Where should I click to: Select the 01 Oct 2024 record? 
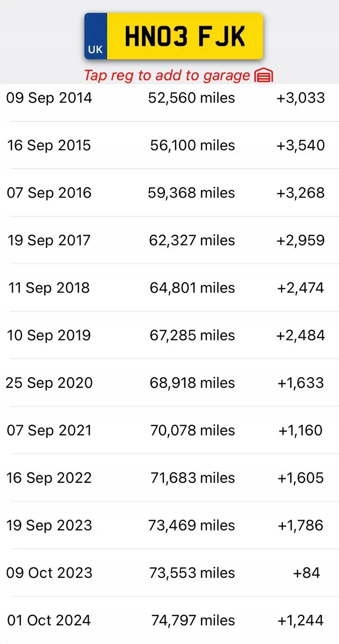pos(169,620)
